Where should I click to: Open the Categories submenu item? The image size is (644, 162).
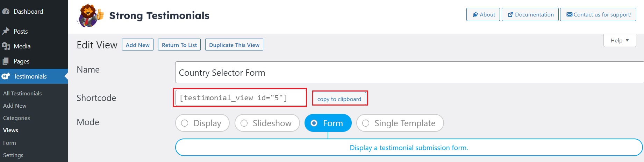tap(16, 118)
